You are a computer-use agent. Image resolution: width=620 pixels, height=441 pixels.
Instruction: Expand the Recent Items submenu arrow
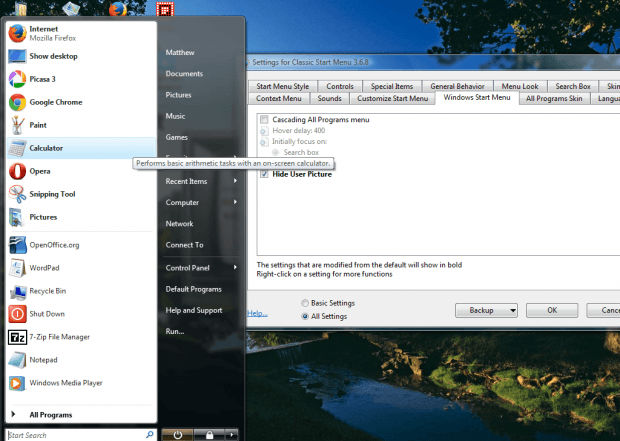coord(235,181)
